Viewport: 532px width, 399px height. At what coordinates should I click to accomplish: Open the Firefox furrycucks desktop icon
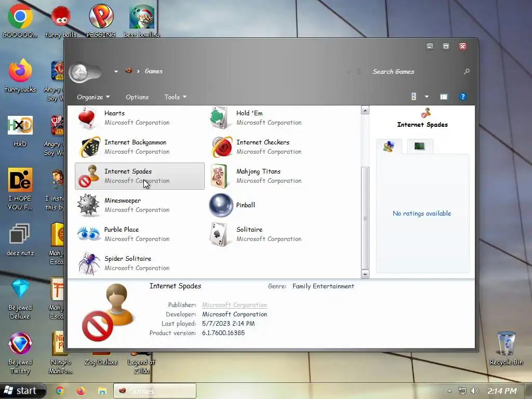20,71
